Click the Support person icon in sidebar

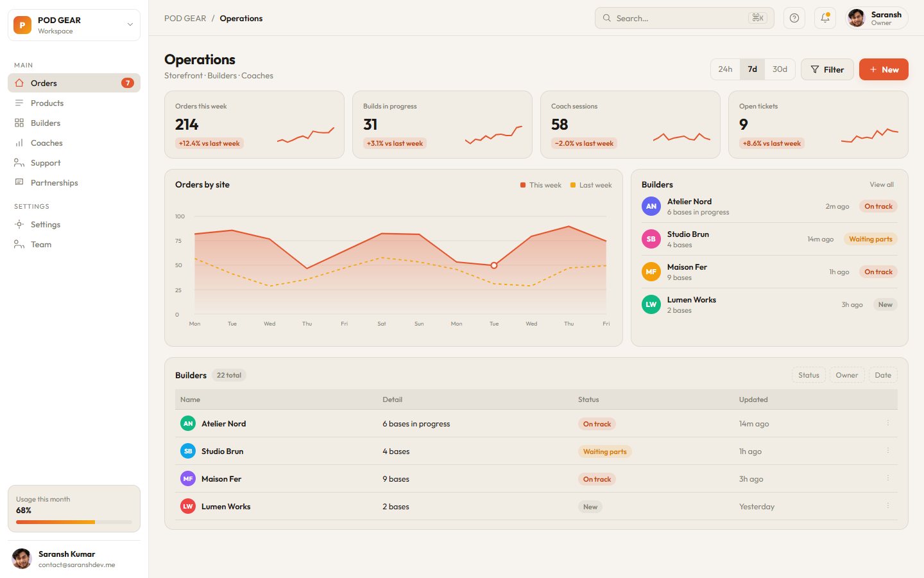tap(19, 162)
